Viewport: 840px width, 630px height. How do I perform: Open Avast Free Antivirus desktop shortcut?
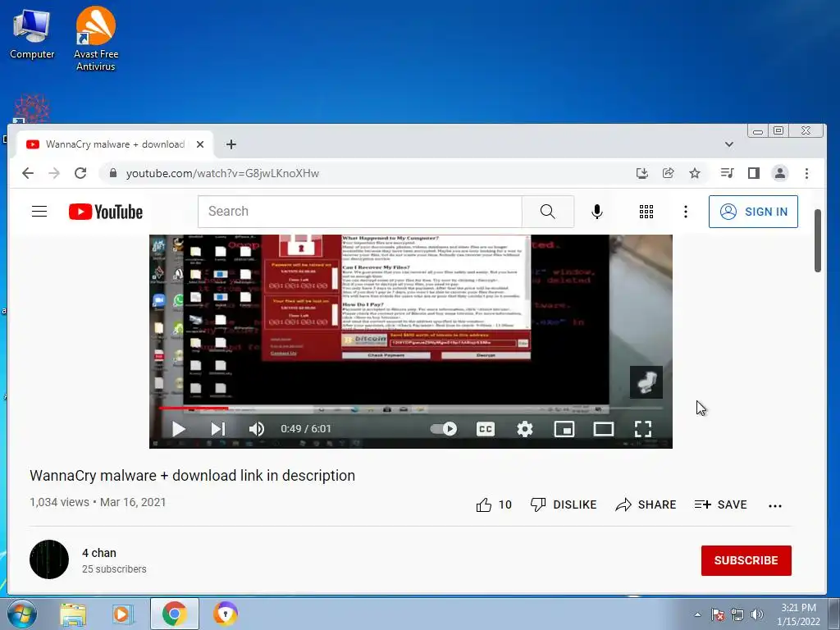96,39
